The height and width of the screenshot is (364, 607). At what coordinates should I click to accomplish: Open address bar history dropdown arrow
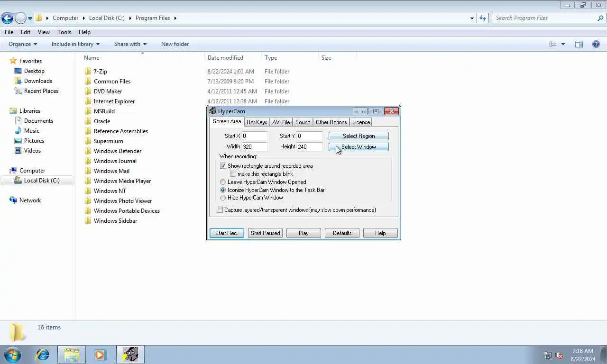(x=472, y=18)
